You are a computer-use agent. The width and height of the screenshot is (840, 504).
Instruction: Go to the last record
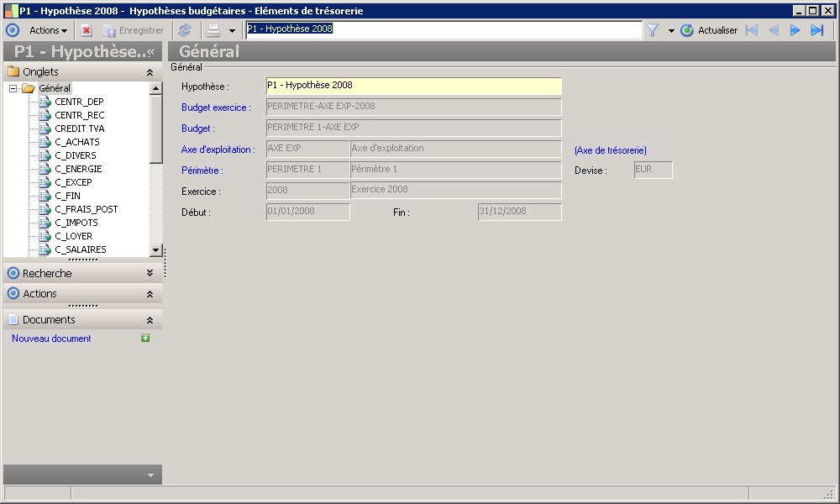pyautogui.click(x=817, y=30)
